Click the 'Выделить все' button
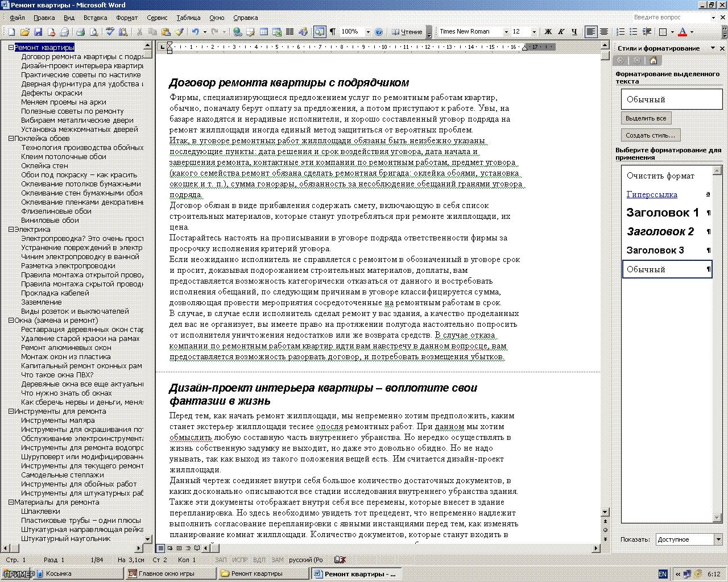This screenshot has width=728, height=582. 646,118
